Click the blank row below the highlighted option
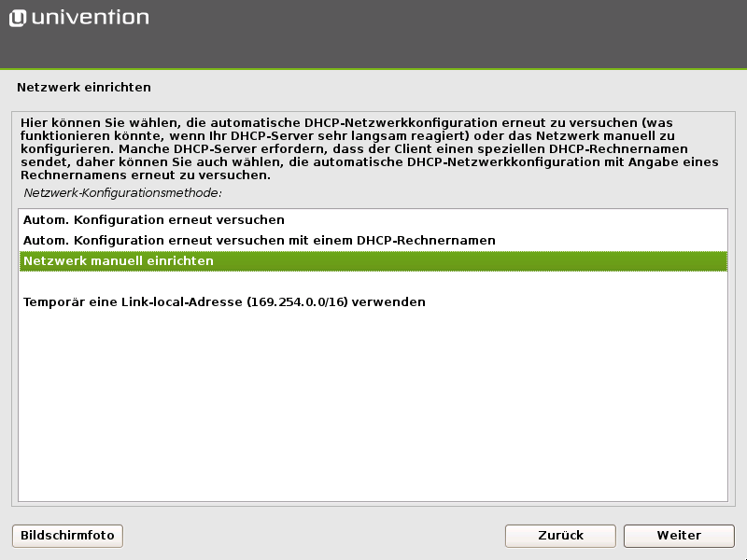This screenshot has width=747, height=560. (x=373, y=282)
